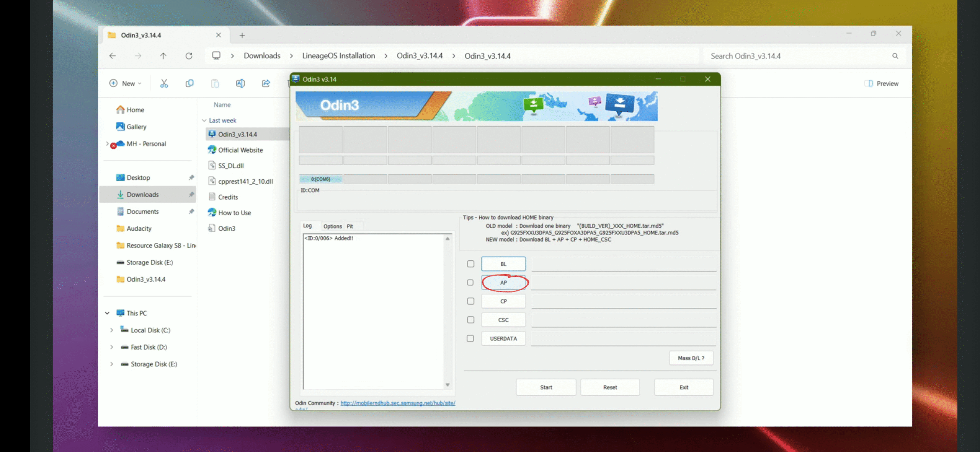Open the New dropdown in Explorer toolbar
The image size is (980, 452).
[x=126, y=83]
